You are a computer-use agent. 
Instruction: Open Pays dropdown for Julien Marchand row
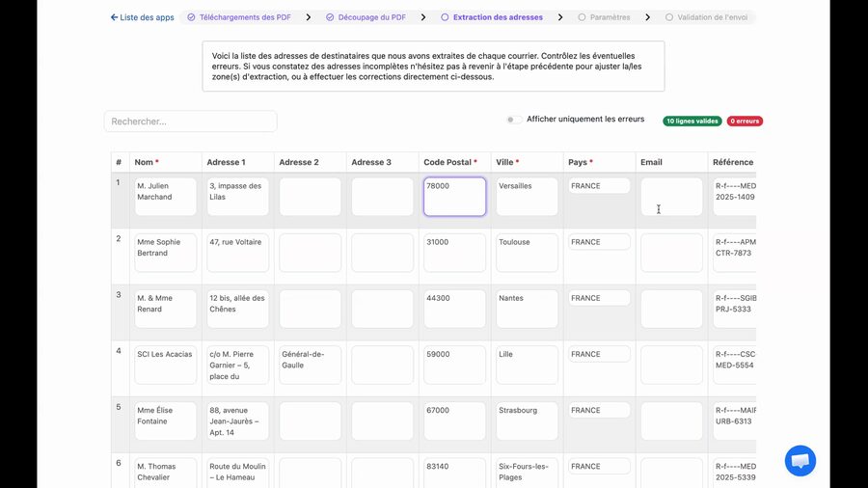click(x=599, y=186)
